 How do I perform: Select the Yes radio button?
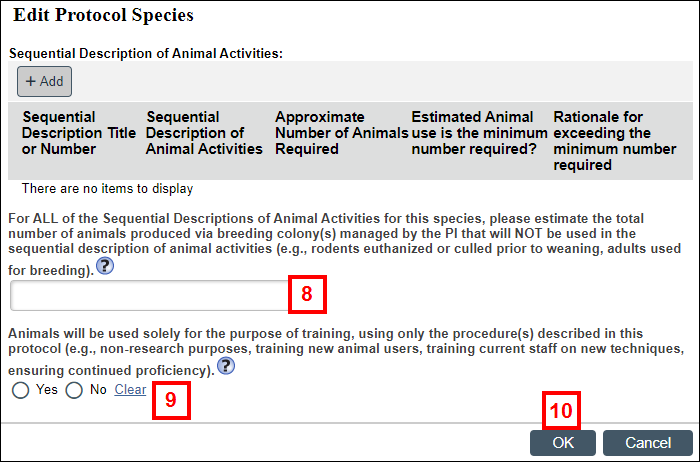coord(21,390)
